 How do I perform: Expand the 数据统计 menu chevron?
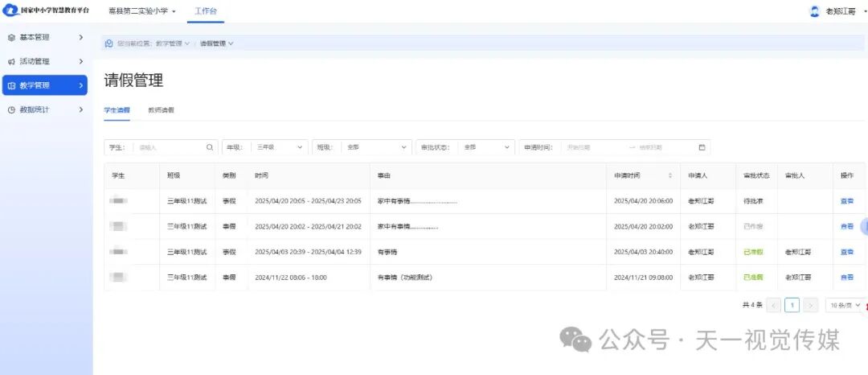coord(81,109)
